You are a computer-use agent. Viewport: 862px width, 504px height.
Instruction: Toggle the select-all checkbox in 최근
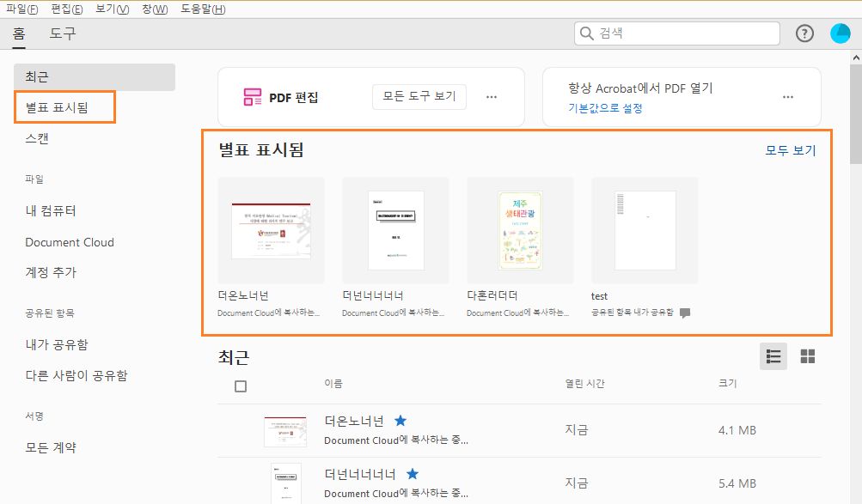coord(241,386)
